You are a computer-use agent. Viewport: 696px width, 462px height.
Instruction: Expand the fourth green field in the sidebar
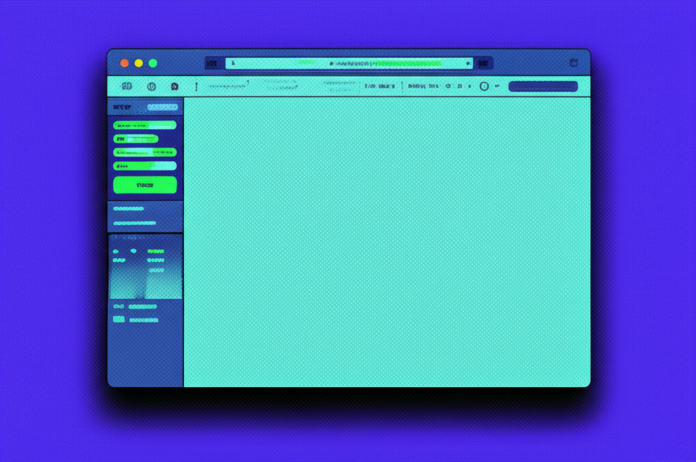coord(145,166)
